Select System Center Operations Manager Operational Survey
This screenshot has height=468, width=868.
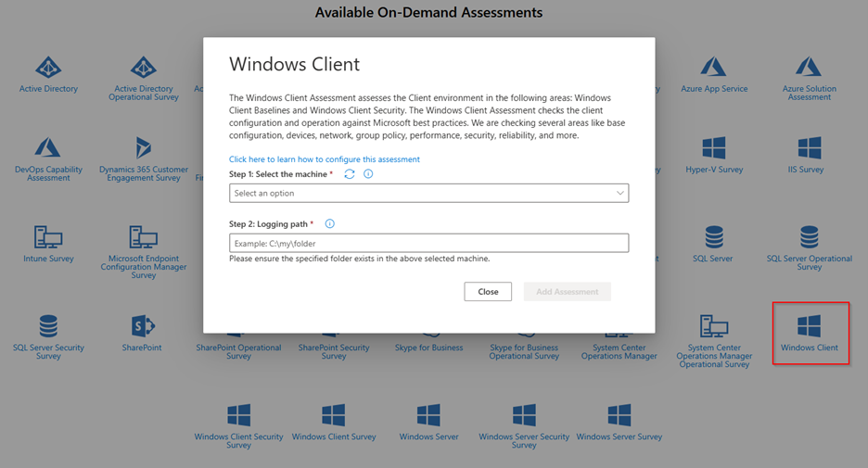714,326
